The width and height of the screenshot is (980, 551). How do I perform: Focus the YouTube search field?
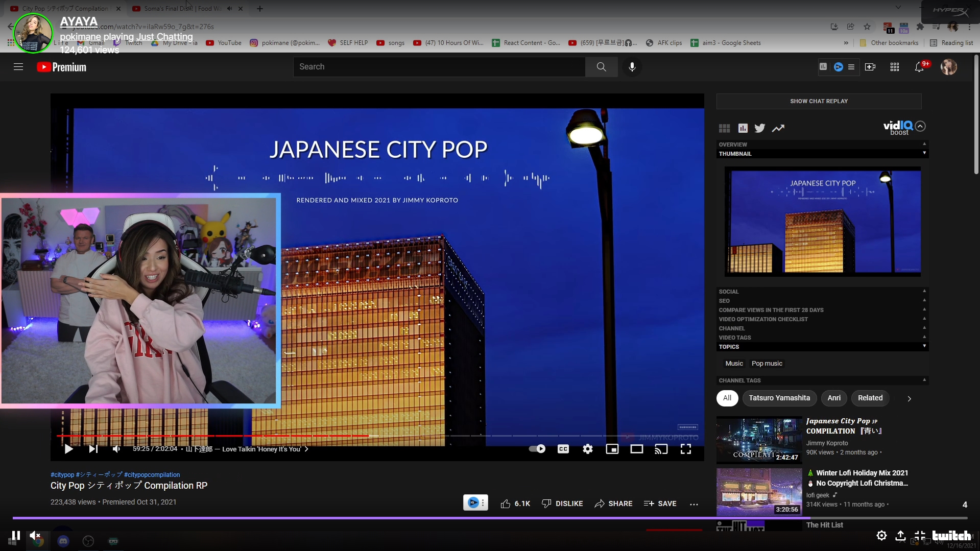tap(439, 67)
